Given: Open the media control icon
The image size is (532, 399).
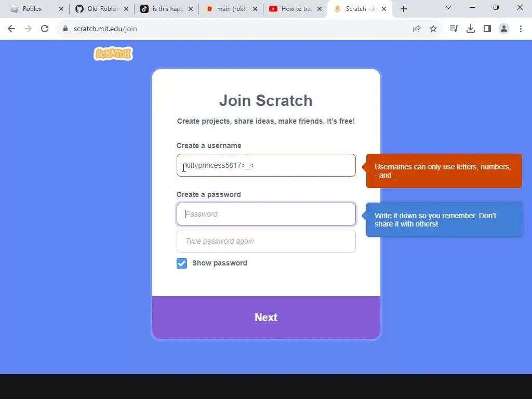Looking at the screenshot, I should pyautogui.click(x=454, y=29).
